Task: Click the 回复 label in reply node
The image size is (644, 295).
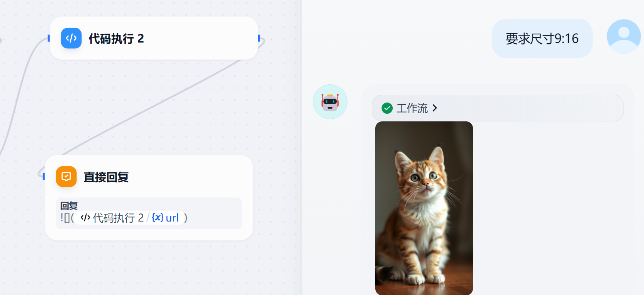Action: 69,206
